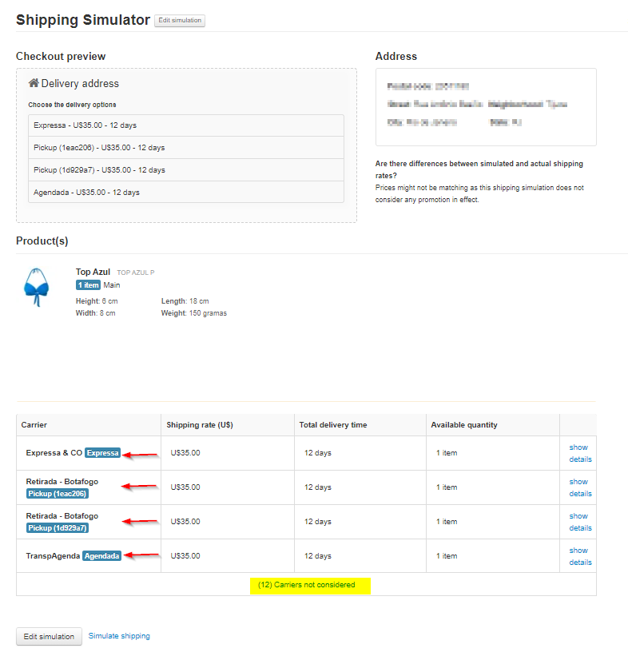Viewport: 628px width, 672px height.
Task: Click the TranspAgenda carrier name
Action: 53,555
